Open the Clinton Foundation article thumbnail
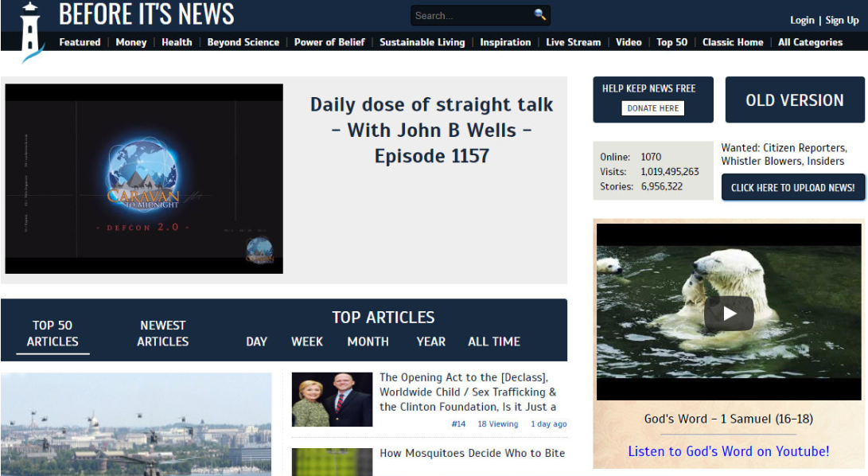This screenshot has height=476, width=868. [x=332, y=398]
